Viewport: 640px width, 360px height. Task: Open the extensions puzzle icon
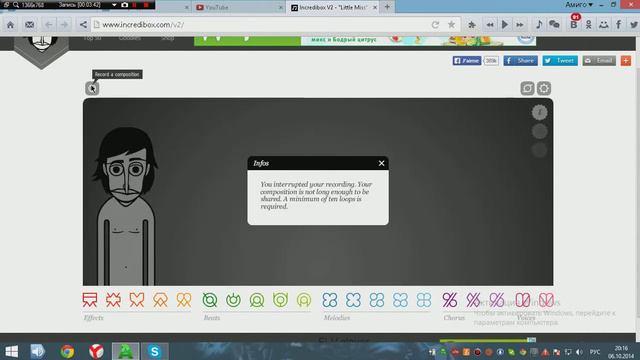(472, 25)
